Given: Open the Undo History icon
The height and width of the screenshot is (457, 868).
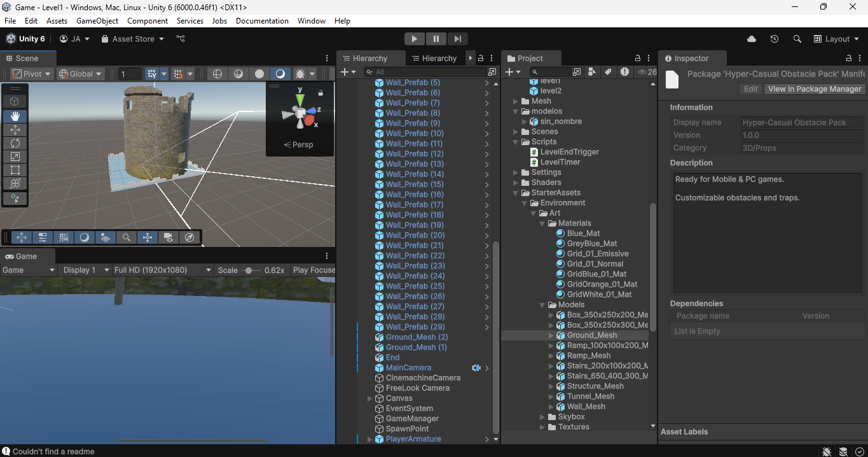Looking at the screenshot, I should click(775, 39).
